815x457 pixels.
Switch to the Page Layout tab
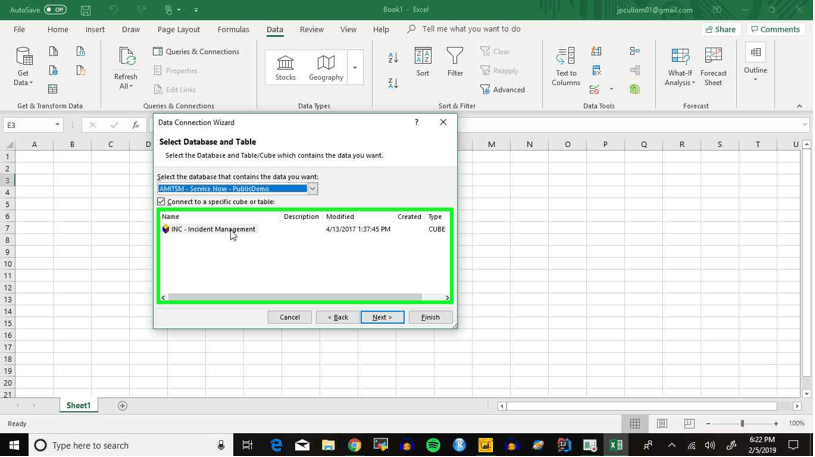[178, 30]
